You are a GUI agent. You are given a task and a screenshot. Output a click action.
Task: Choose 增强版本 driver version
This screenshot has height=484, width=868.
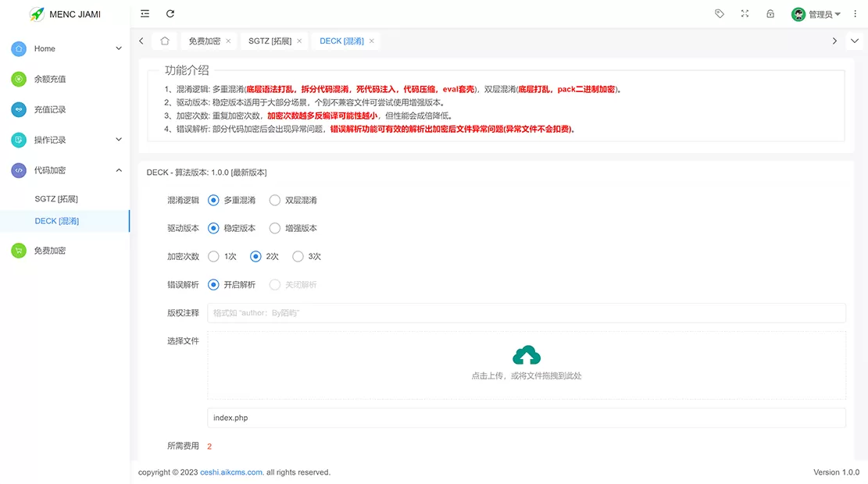click(275, 229)
